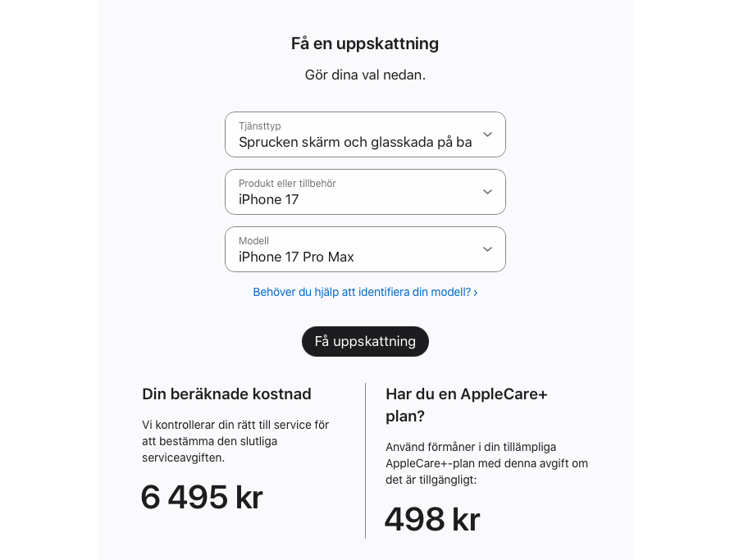Click the Få en uppskattning heading

click(x=365, y=43)
